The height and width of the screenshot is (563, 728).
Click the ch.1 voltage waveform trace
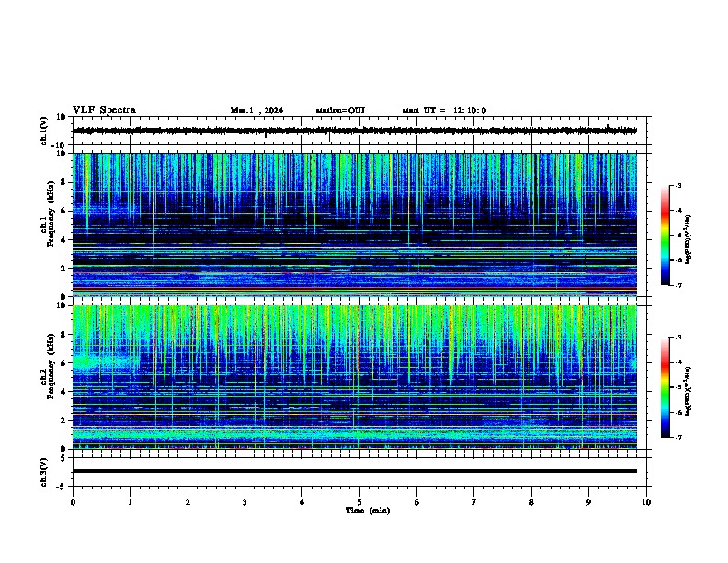tap(354, 131)
